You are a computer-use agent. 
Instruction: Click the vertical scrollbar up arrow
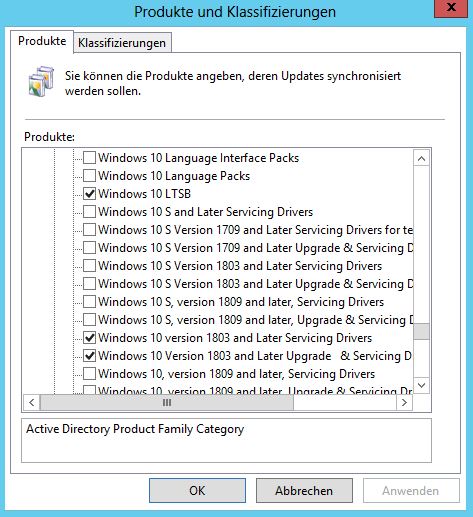click(421, 158)
